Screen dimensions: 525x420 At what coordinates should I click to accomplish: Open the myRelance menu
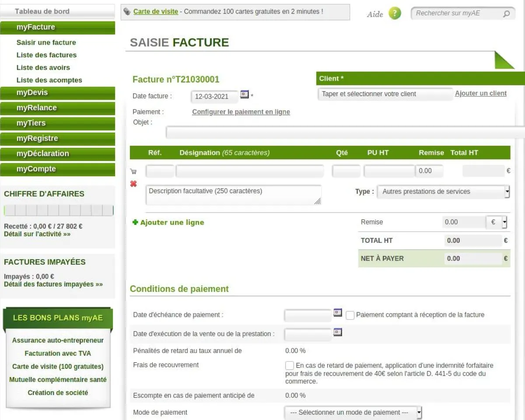(x=57, y=108)
